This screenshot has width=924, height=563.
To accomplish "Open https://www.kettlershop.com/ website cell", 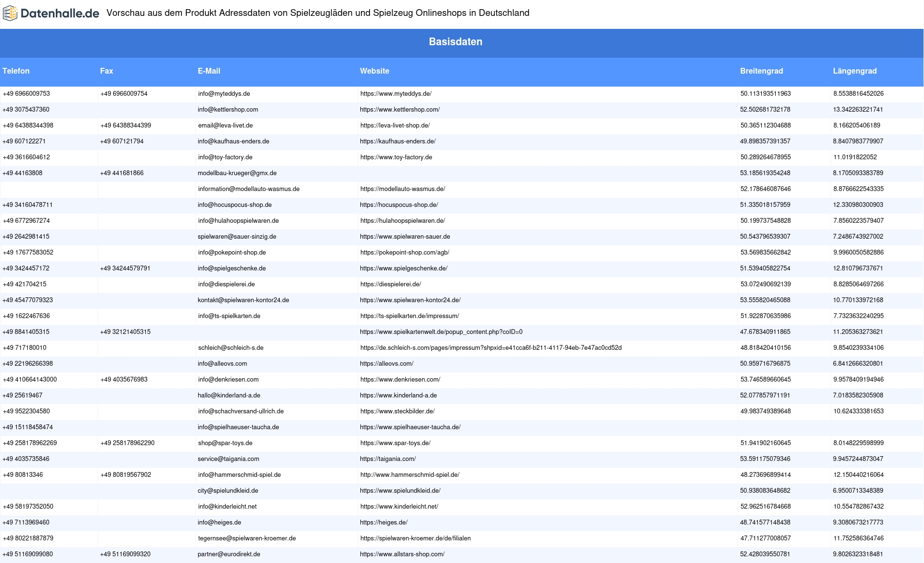I will tap(400, 110).
